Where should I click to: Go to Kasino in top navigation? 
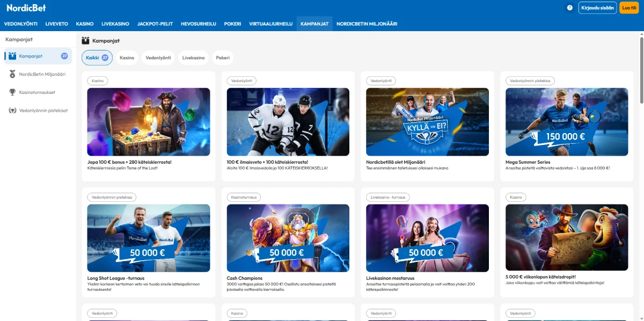(x=85, y=24)
